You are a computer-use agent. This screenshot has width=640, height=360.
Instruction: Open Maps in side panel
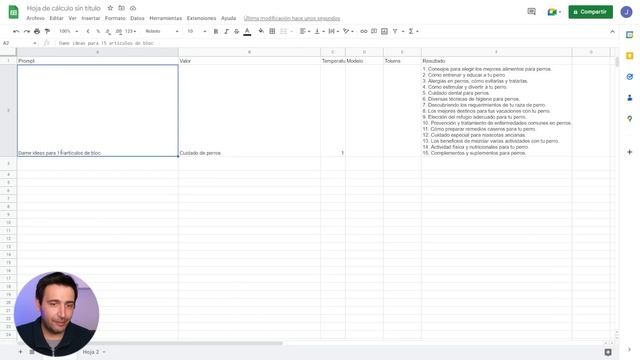point(629,118)
